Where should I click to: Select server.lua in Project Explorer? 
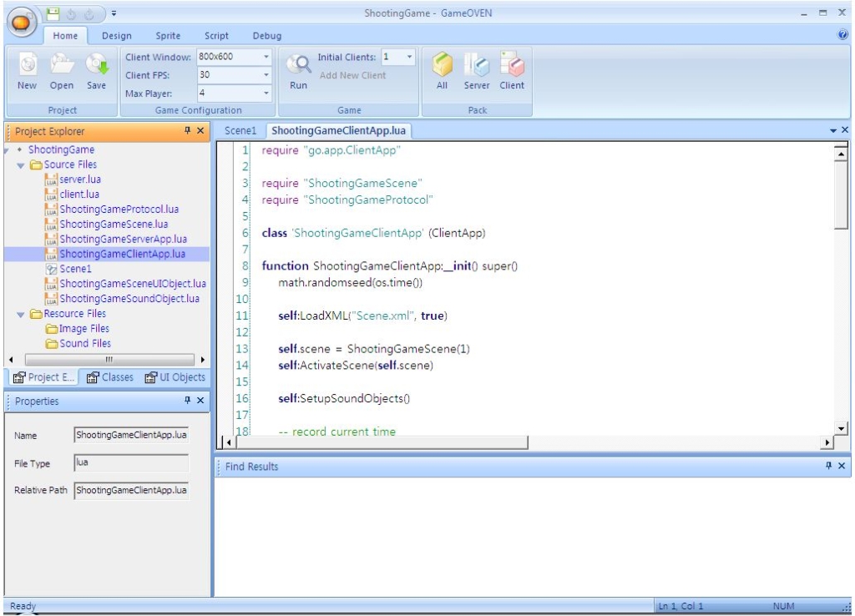pos(80,179)
